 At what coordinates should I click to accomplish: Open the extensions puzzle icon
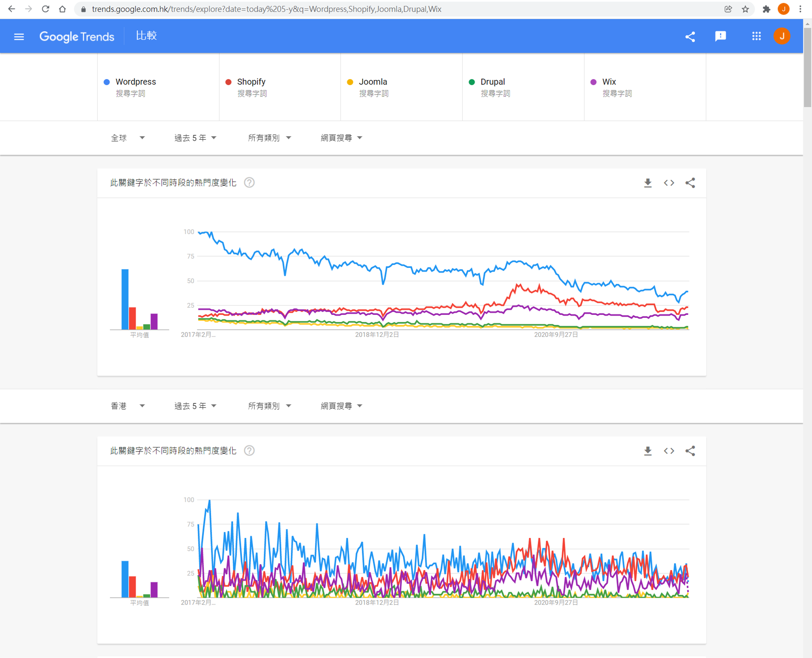pos(766,9)
